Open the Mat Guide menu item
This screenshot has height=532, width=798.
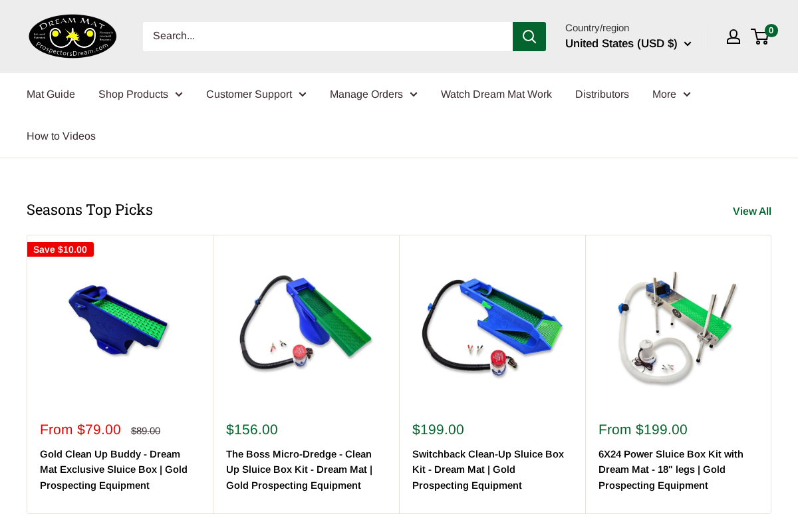click(x=51, y=94)
